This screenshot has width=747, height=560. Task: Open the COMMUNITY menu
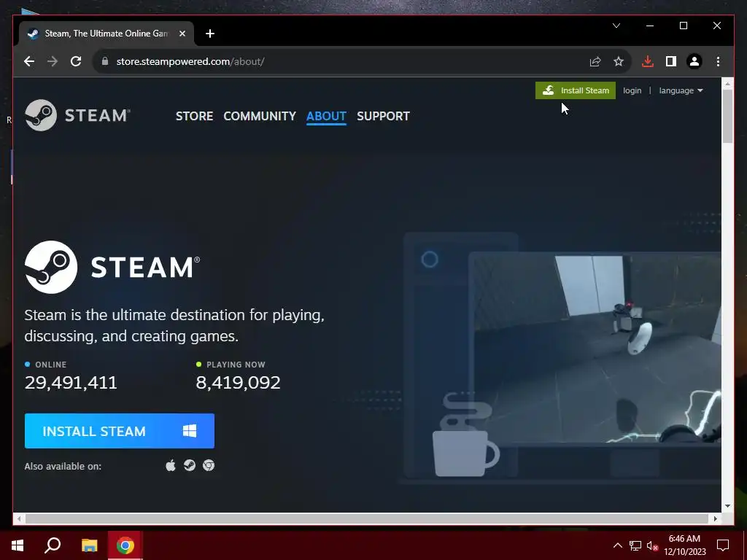point(260,116)
